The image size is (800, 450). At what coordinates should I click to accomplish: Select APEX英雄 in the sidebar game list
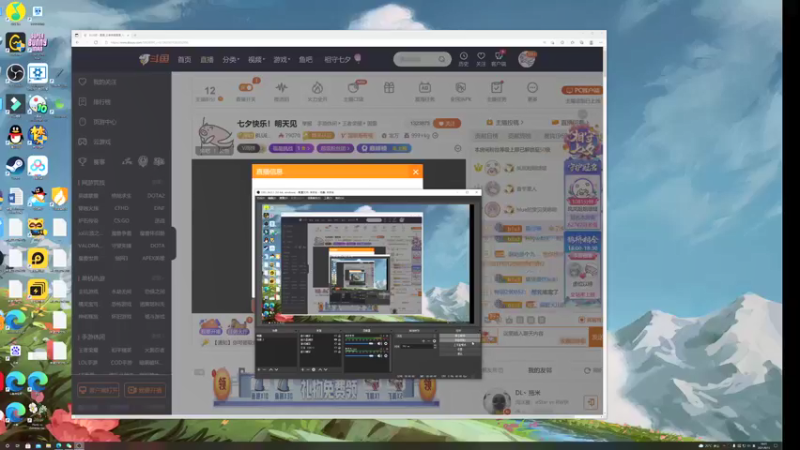tap(154, 258)
